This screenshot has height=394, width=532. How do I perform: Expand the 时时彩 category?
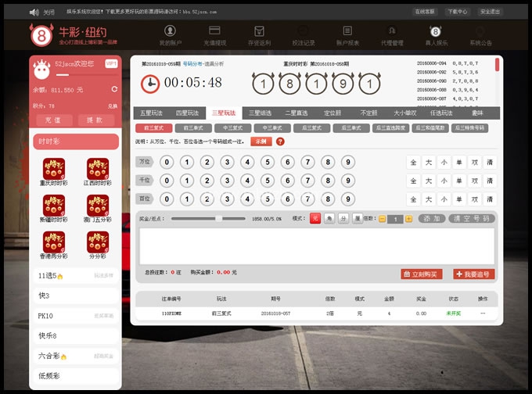pyautogui.click(x=76, y=141)
